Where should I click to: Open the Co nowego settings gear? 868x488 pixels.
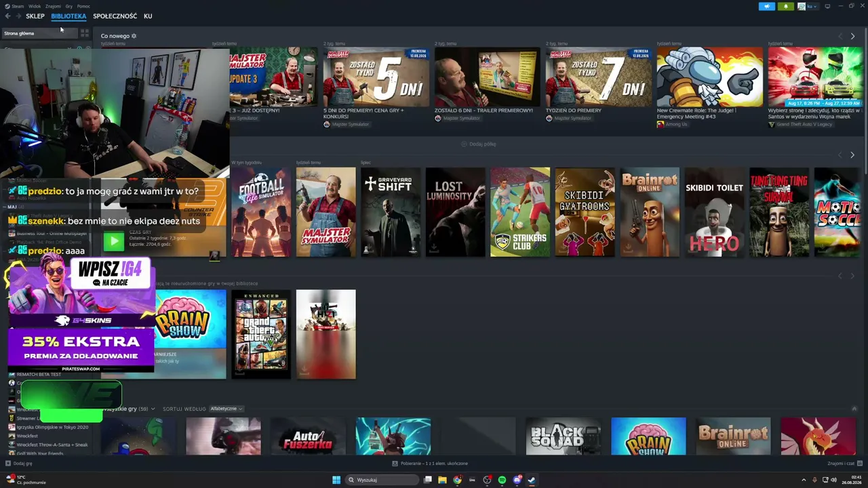[134, 36]
